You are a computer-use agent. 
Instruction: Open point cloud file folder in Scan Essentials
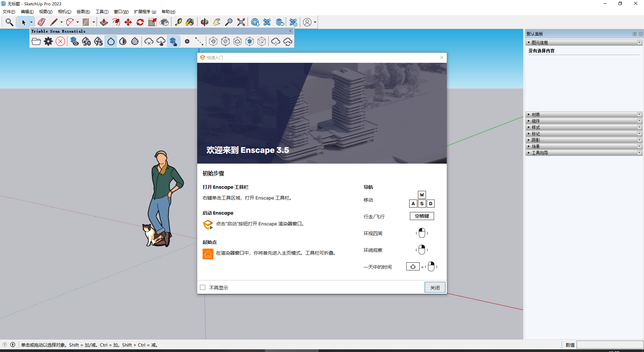[36, 42]
